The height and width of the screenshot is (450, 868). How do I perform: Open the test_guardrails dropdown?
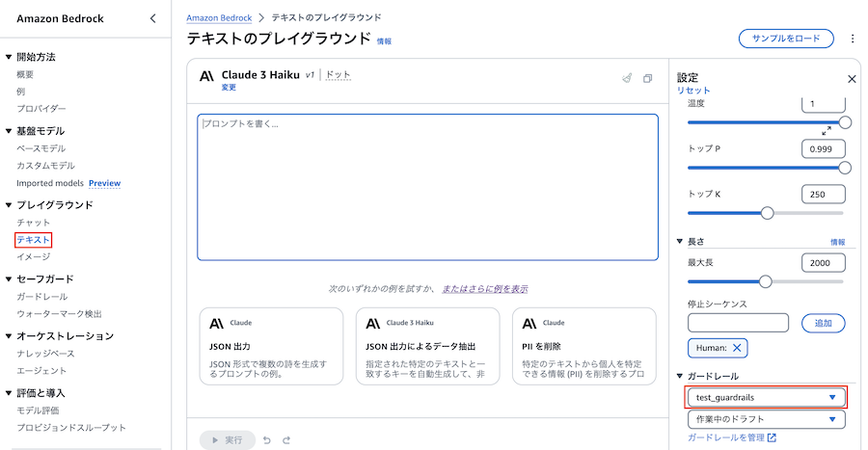coord(767,397)
